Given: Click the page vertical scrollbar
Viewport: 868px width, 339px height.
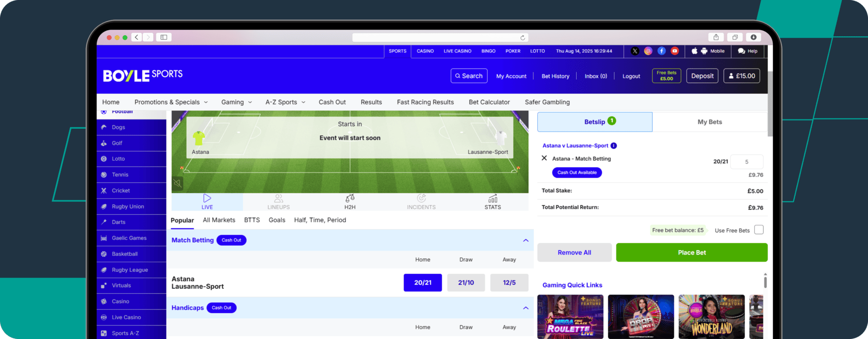Looking at the screenshot, I should [770, 103].
